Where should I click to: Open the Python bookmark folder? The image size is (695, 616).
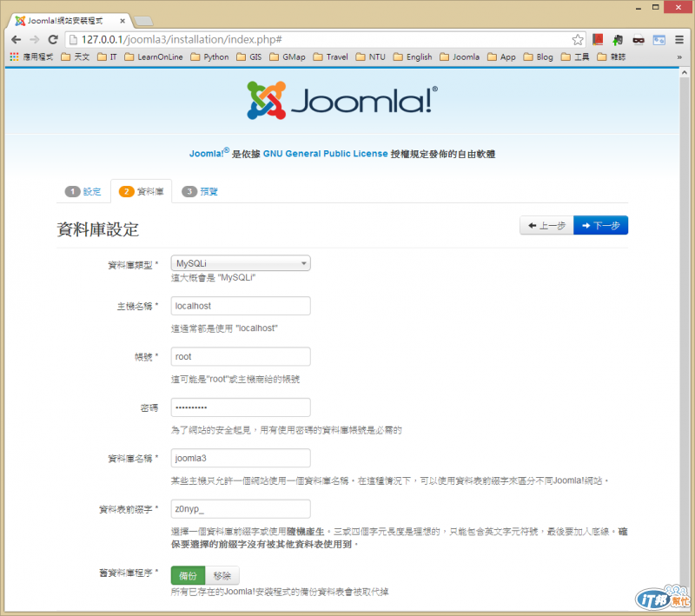click(x=209, y=56)
